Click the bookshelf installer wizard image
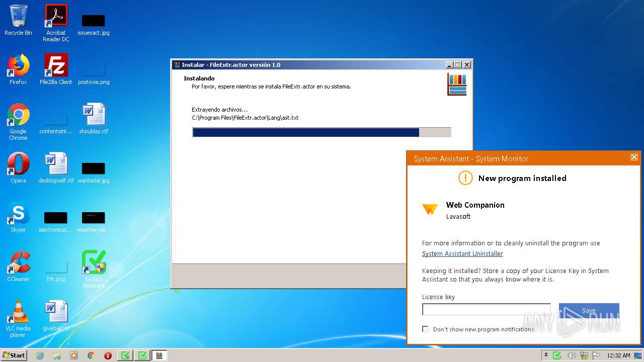 pos(457,84)
